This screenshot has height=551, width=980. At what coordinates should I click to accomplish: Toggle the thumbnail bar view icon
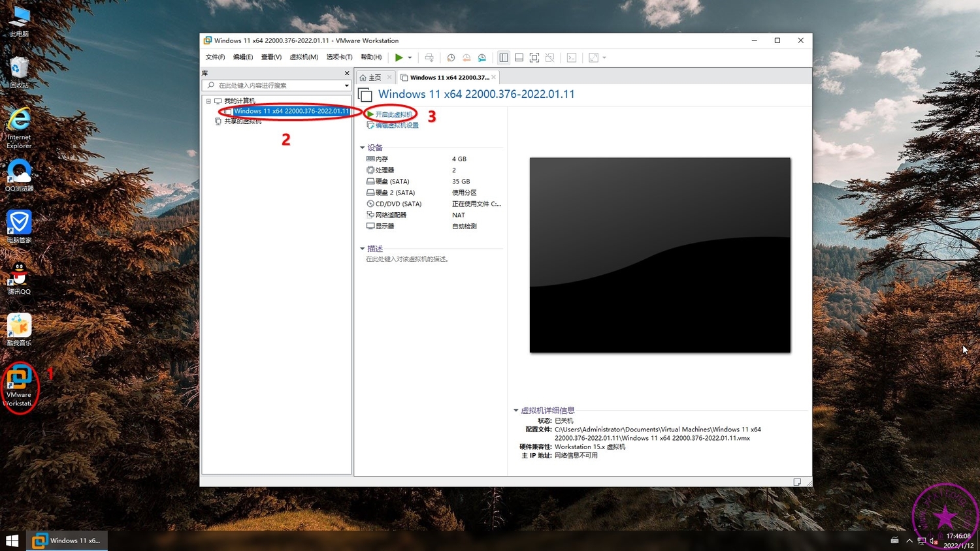tap(519, 57)
